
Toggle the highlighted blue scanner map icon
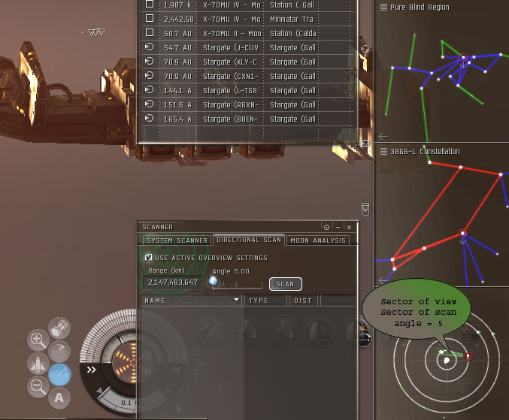click(59, 375)
